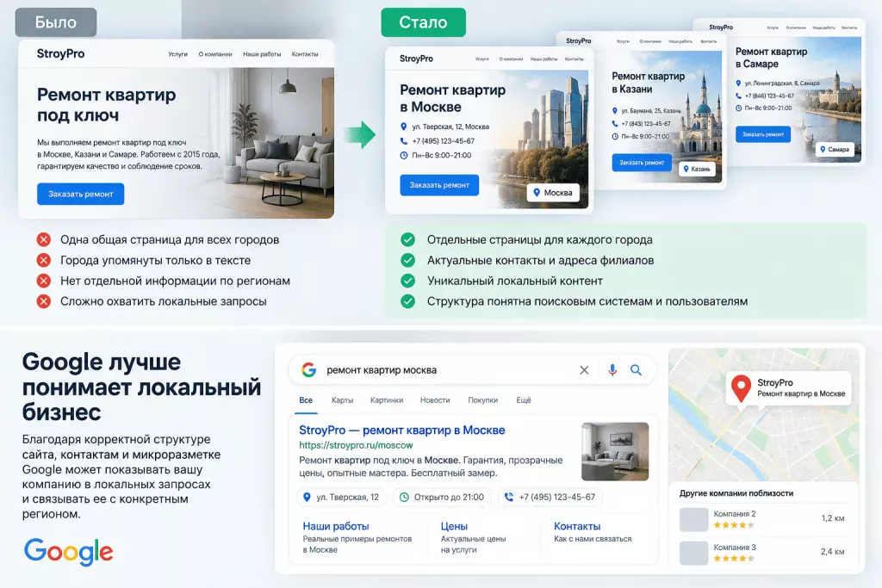Click the star rating of Компания 2

point(734,525)
